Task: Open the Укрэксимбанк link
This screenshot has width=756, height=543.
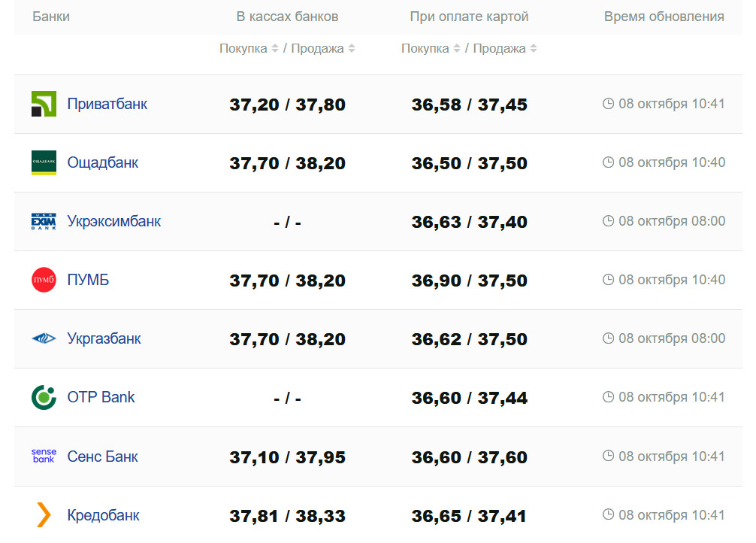Action: coord(113,221)
